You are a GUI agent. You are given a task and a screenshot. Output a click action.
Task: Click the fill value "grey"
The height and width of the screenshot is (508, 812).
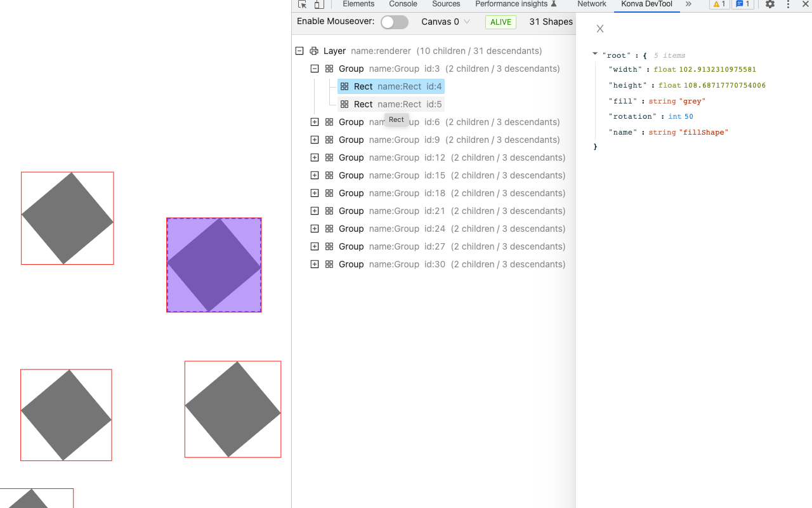(692, 101)
